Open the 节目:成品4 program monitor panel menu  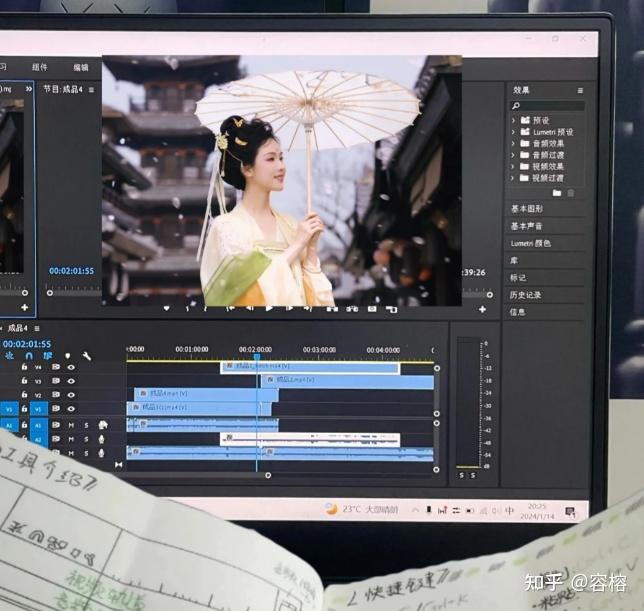pos(91,90)
